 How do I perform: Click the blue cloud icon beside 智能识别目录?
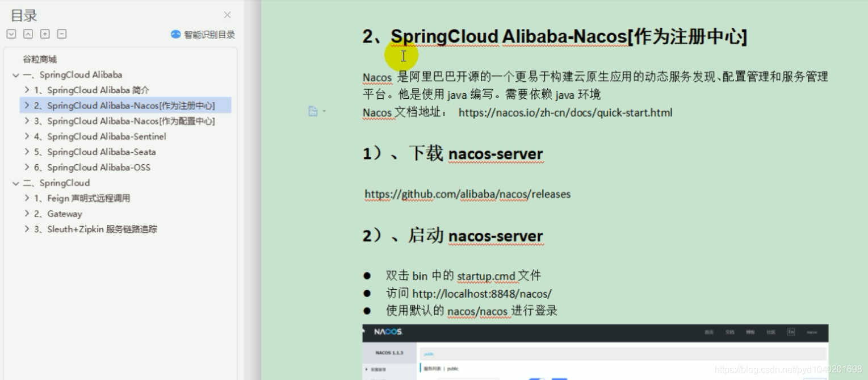pos(176,35)
